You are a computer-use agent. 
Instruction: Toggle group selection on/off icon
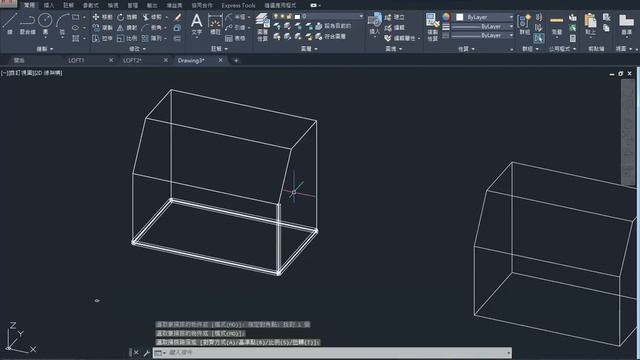click(x=539, y=38)
